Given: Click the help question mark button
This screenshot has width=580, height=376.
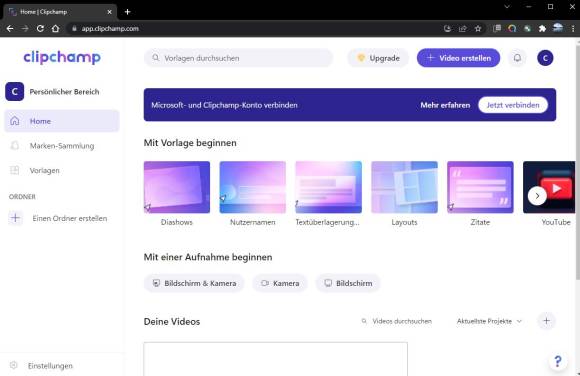Looking at the screenshot, I should (x=558, y=361).
